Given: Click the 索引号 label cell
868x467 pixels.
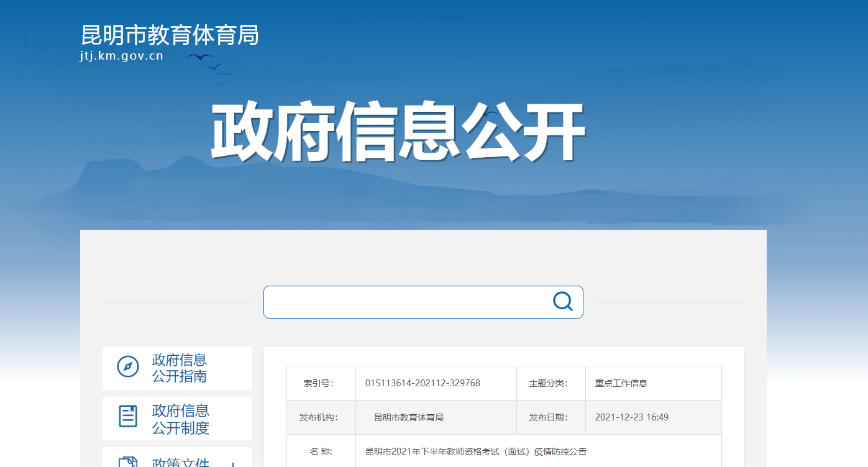Looking at the screenshot, I should point(321,383).
